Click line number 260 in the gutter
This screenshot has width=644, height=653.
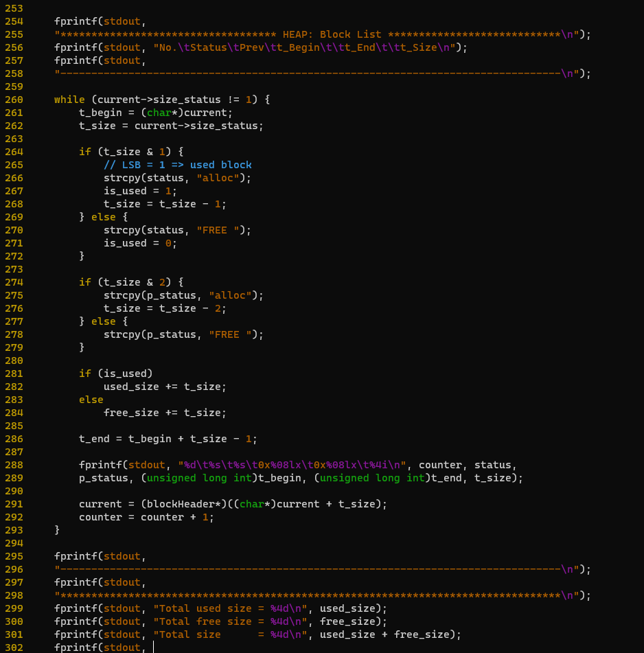click(13, 99)
